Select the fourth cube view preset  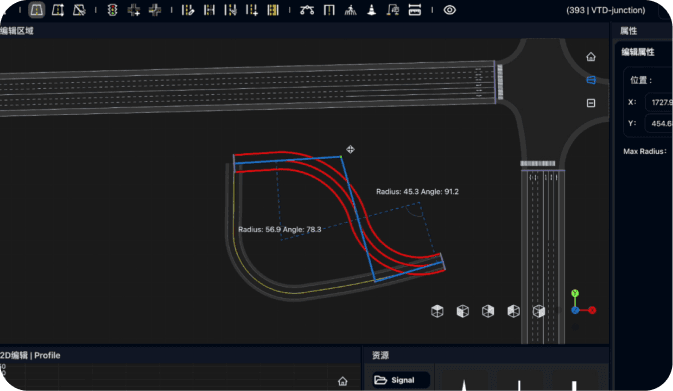[513, 311]
